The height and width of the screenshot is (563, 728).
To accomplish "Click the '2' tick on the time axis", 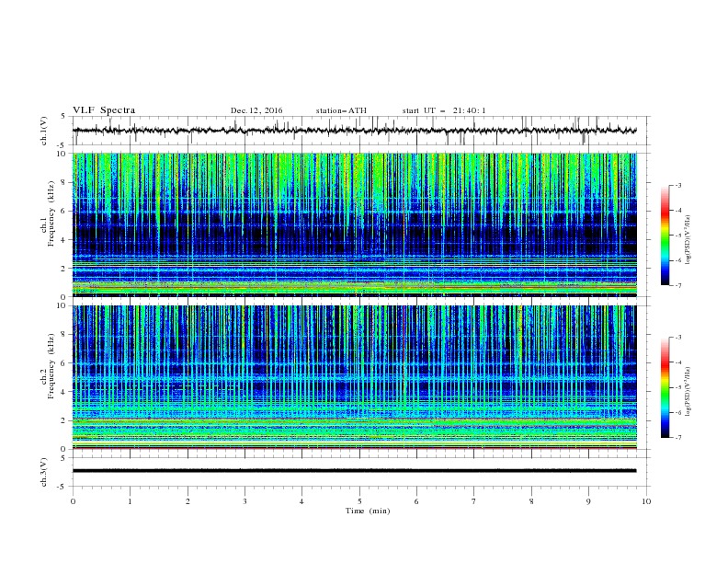I will tap(188, 501).
